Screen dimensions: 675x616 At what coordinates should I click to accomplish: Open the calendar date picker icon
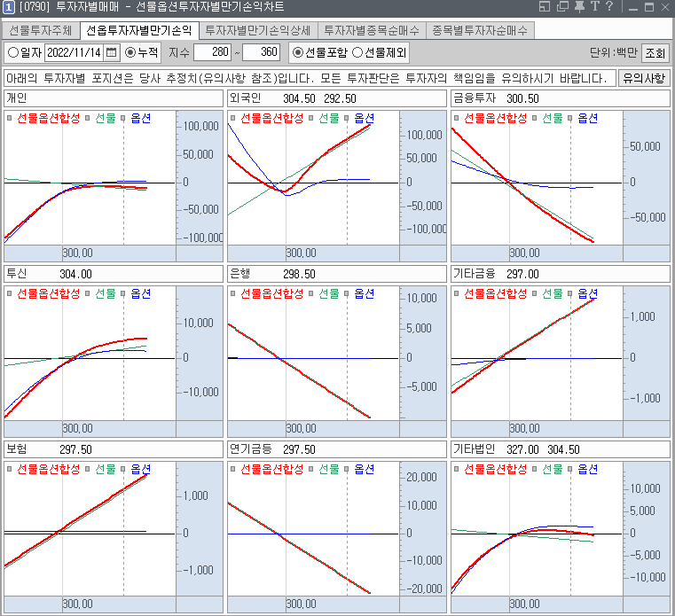(112, 52)
